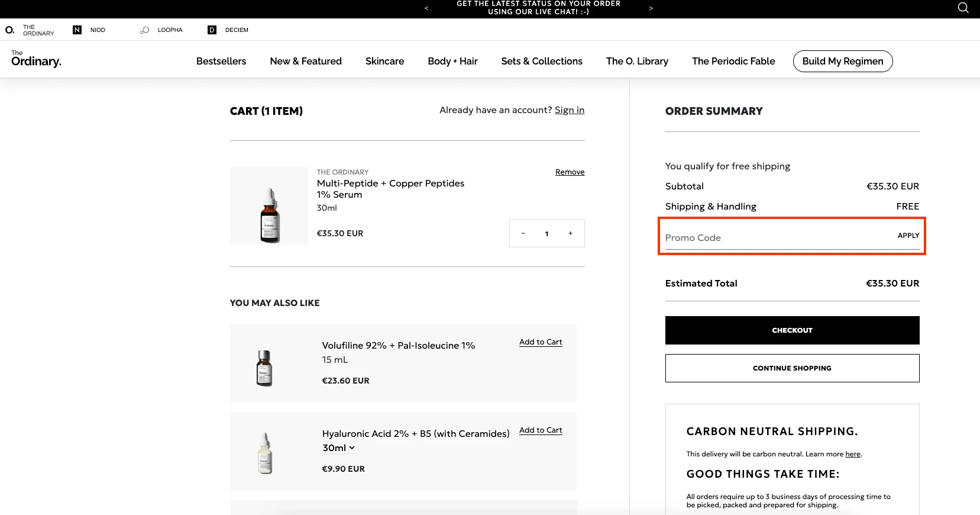Click the Promo Code input field
Image resolution: width=980 pixels, height=515 pixels.
point(757,237)
